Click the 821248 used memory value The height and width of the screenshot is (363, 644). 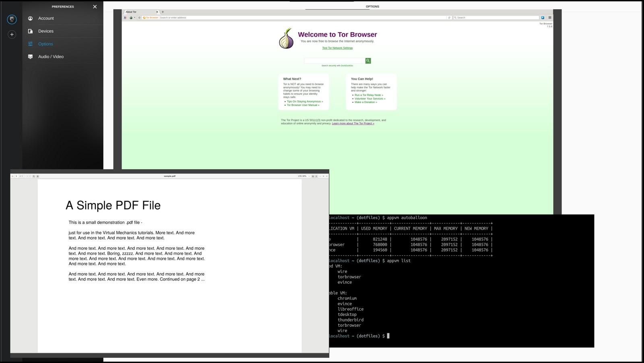click(380, 239)
